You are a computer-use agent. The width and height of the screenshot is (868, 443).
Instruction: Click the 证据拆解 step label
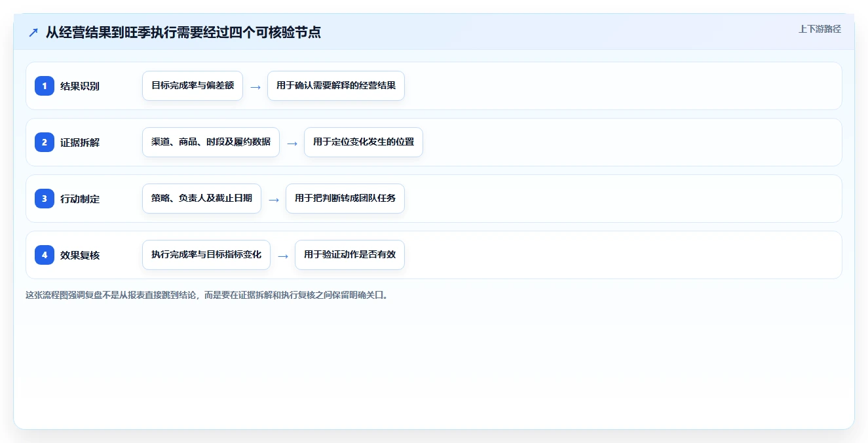tap(80, 142)
